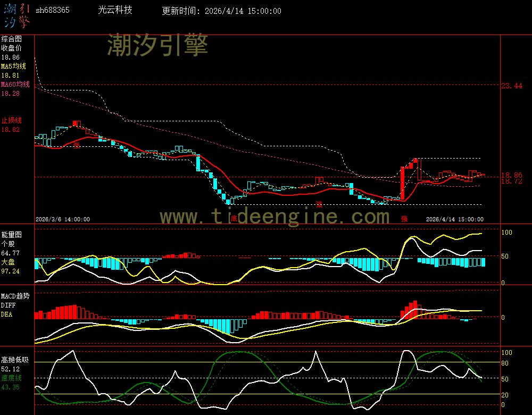
Task: Click the 强 marker below the dashed support line
Action: 320,204
